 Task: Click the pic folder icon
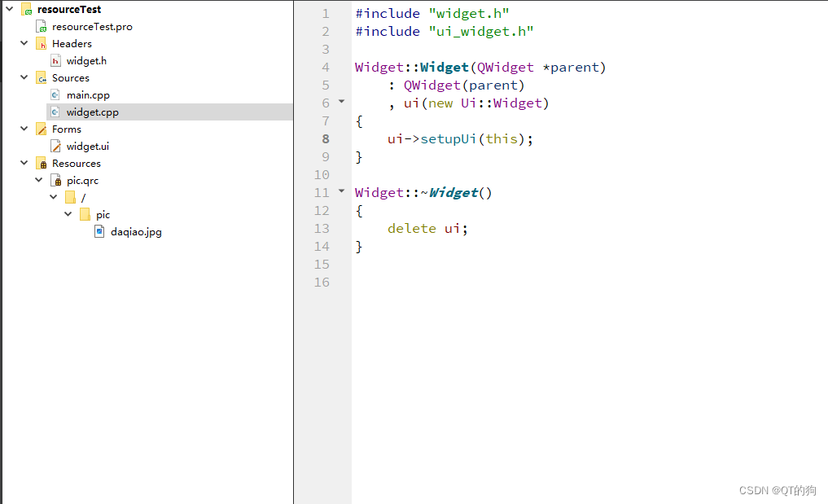[x=85, y=214]
